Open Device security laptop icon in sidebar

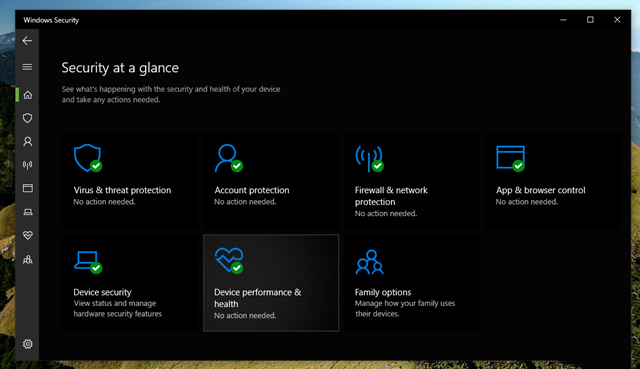pyautogui.click(x=27, y=212)
